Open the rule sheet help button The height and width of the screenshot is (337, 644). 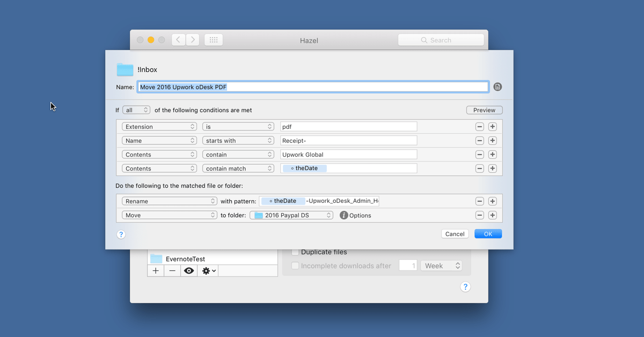click(121, 235)
